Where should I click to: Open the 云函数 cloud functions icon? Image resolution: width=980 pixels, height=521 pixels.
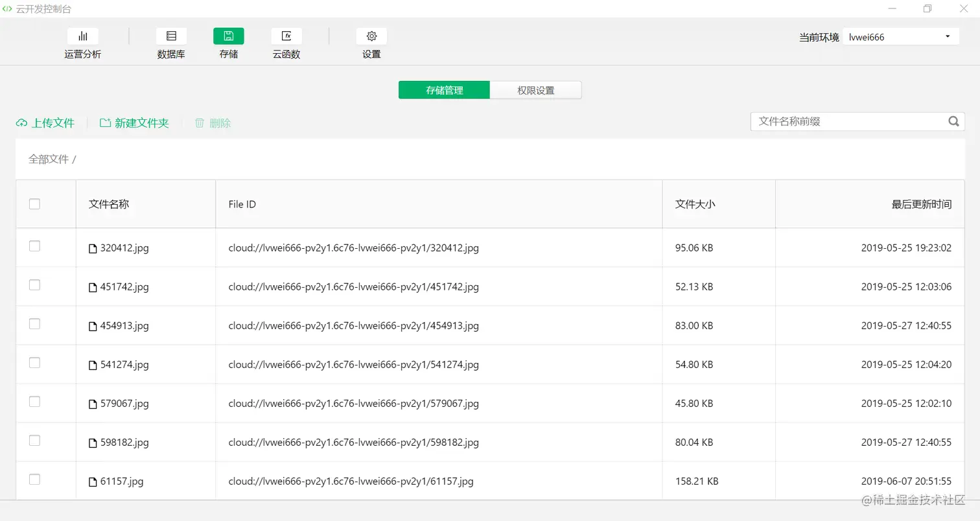point(286,36)
